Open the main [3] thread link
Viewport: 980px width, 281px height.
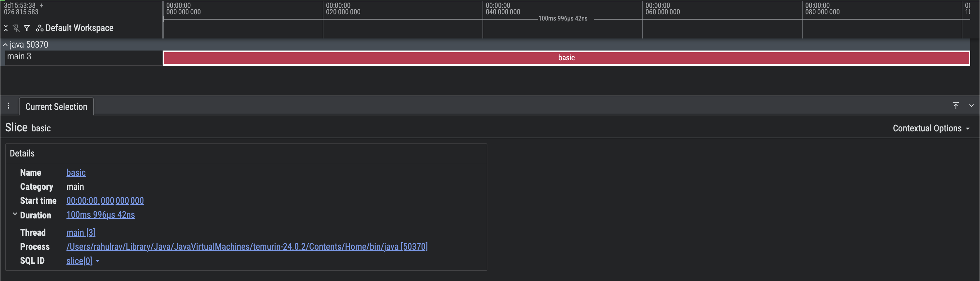[x=81, y=233]
